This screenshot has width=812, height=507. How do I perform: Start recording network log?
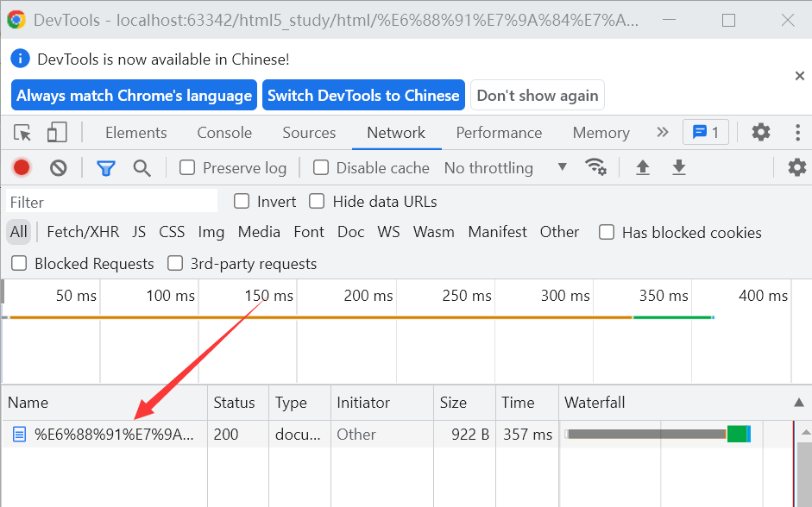coord(21,168)
